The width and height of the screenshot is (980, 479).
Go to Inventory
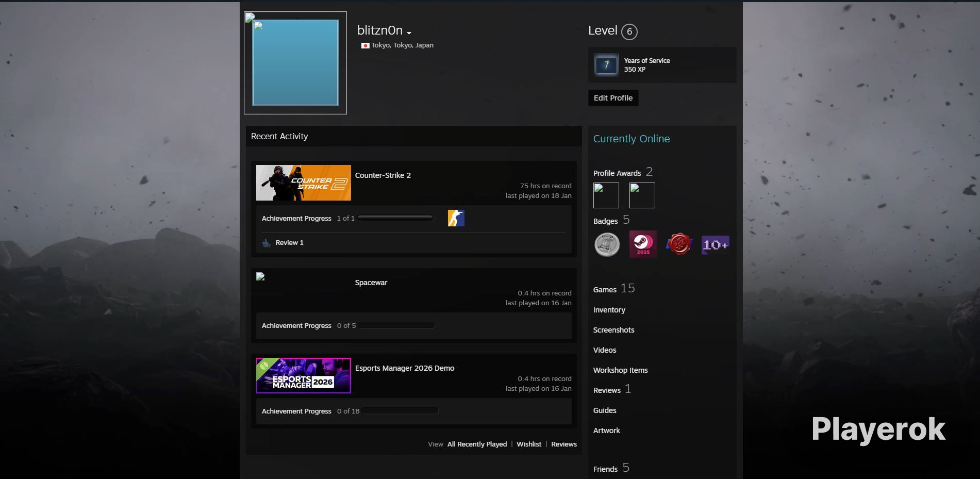click(x=609, y=310)
